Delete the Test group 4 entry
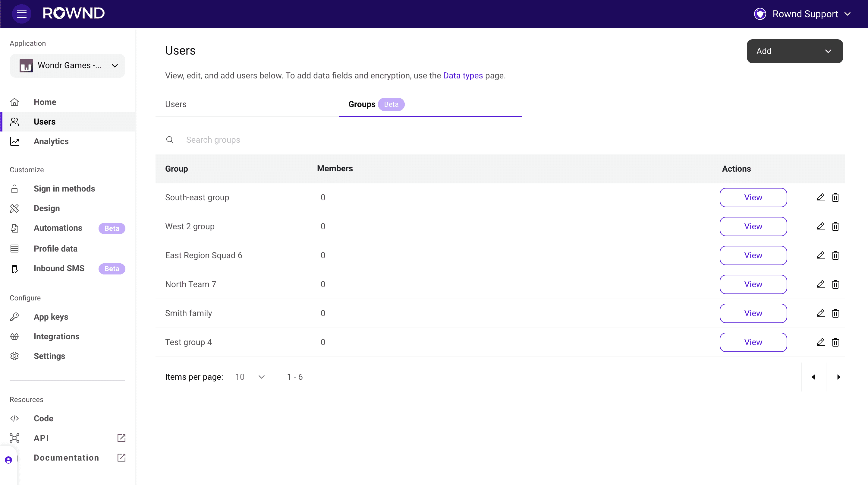Screen dimensions: 868x485 point(835,342)
